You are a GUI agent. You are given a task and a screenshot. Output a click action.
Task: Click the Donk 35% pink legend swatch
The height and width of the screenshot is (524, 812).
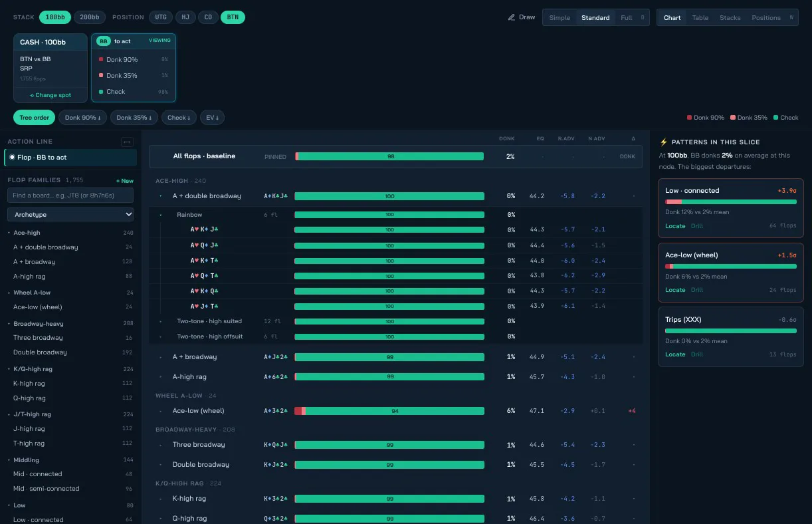coord(732,118)
